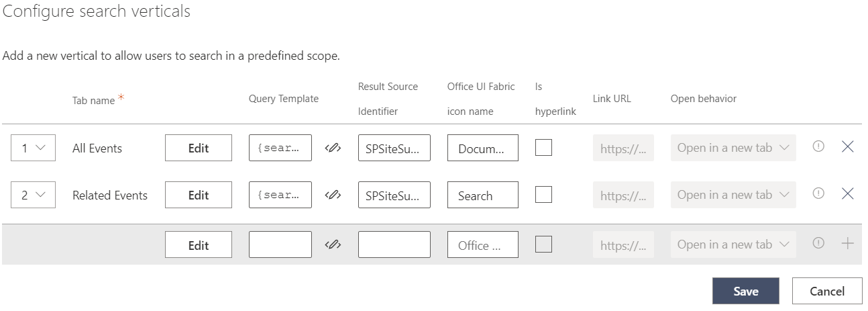Expand Open behavior dropdown for All Events

coord(733,148)
